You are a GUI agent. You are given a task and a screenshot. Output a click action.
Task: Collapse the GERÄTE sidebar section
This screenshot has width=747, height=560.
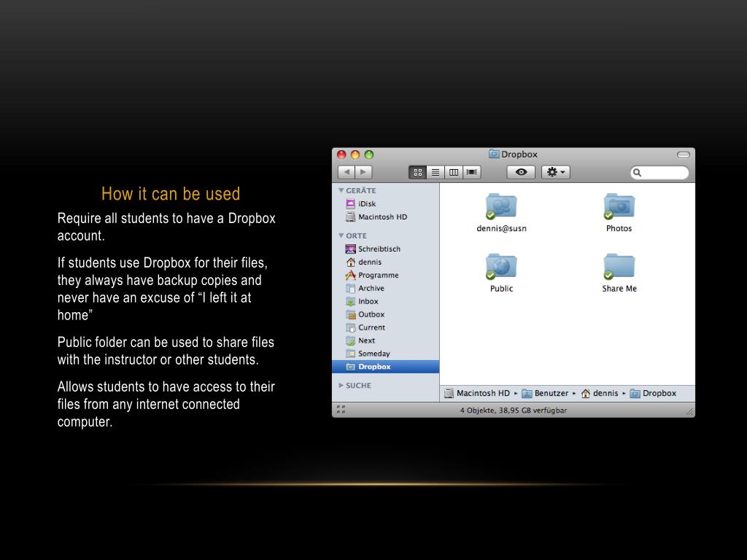[341, 190]
